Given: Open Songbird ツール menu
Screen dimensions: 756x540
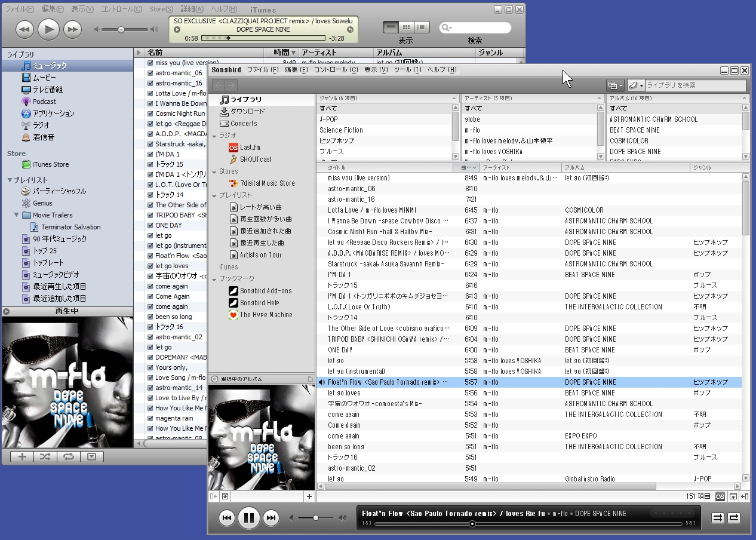Looking at the screenshot, I should tap(408, 70).
